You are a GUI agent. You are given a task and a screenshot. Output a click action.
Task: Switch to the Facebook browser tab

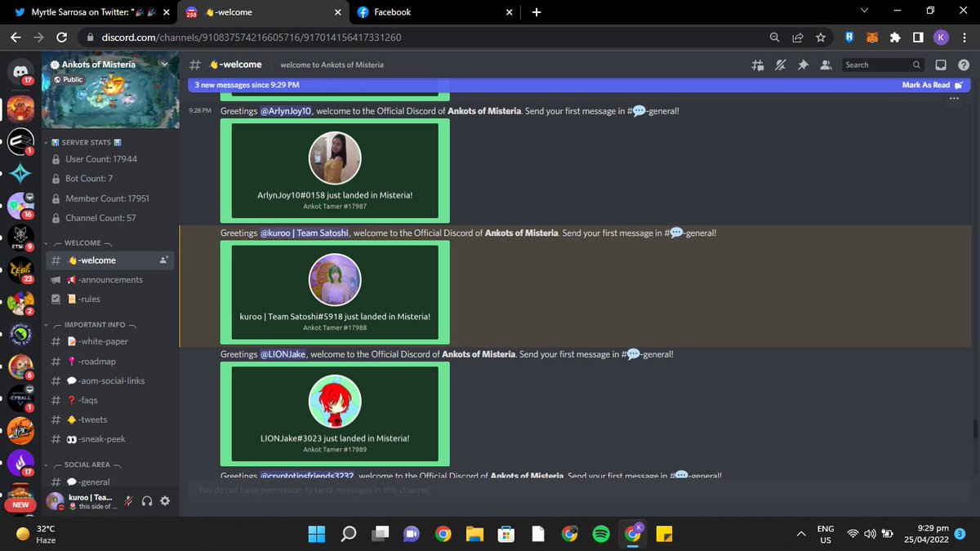436,12
